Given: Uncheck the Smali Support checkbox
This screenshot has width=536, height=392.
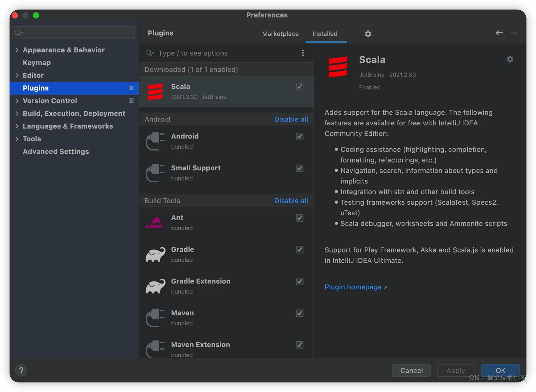Looking at the screenshot, I should pyautogui.click(x=300, y=168).
